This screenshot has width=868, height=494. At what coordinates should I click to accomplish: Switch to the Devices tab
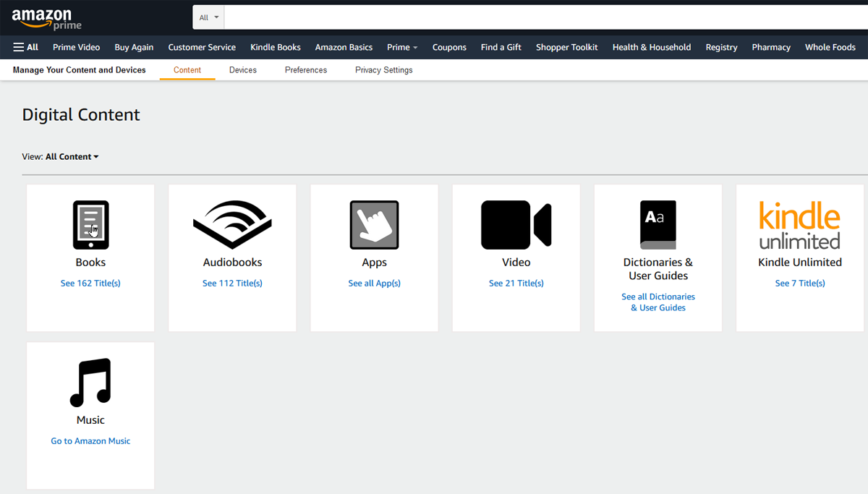point(242,69)
